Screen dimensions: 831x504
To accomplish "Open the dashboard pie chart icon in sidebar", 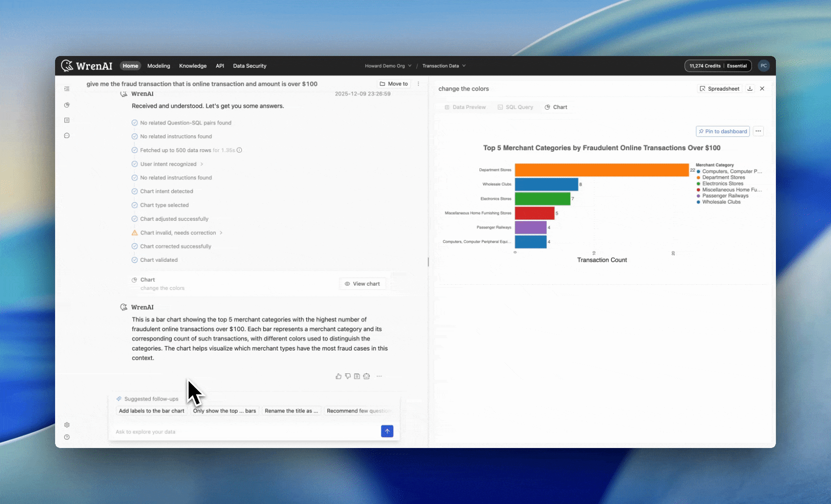I will (67, 105).
